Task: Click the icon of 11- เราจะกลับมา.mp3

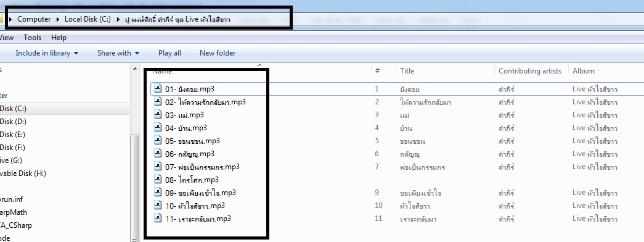Action: [x=158, y=219]
